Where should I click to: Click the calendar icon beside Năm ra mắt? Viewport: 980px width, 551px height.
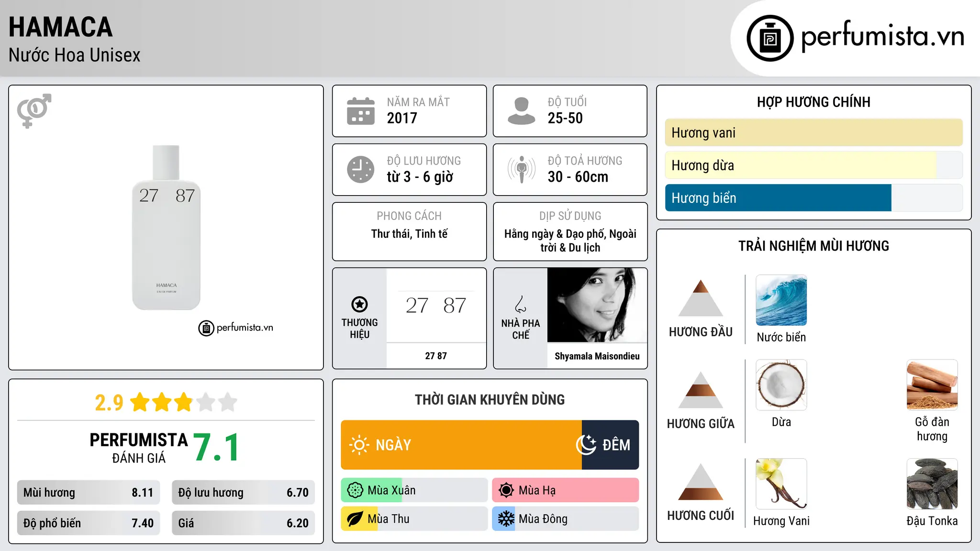click(361, 111)
